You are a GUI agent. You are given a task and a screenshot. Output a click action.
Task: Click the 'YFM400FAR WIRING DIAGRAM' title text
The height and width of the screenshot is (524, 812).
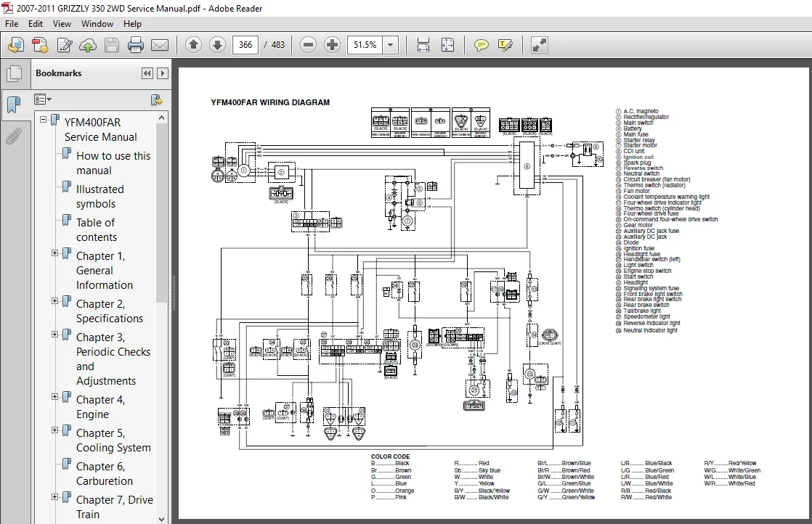tap(270, 102)
